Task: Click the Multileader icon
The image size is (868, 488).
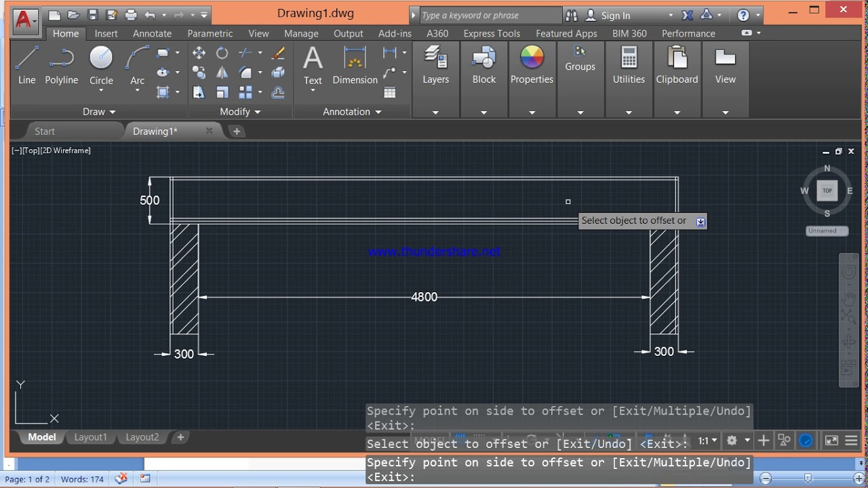Action: coord(389,73)
